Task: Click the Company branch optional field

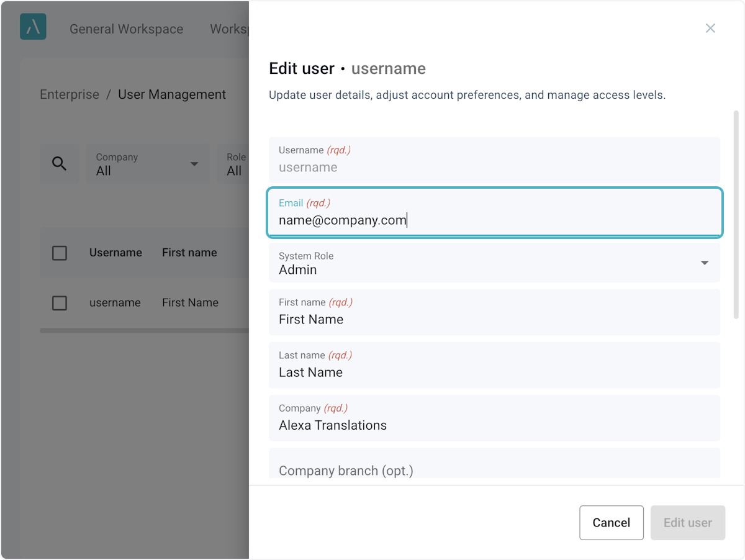Action: pos(494,469)
